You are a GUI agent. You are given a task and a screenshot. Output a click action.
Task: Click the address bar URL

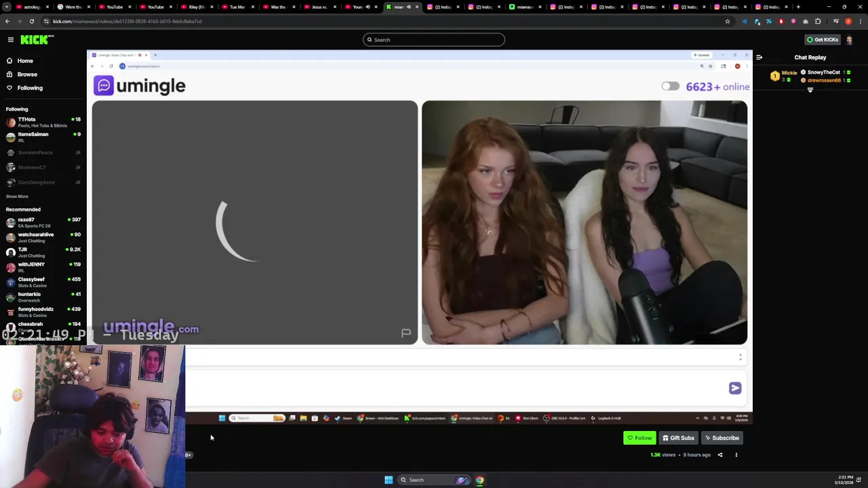(127, 21)
